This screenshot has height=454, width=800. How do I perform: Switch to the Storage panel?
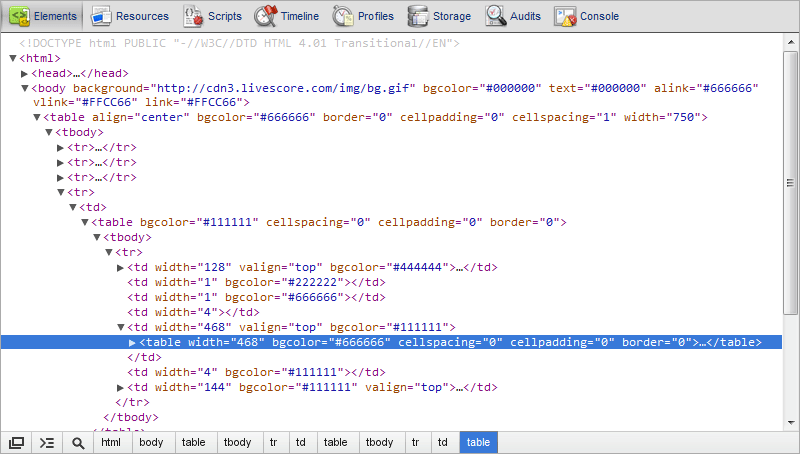[x=439, y=16]
